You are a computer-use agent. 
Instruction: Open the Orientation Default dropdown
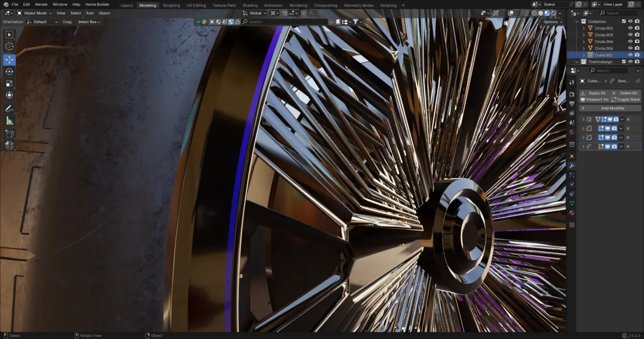point(42,22)
